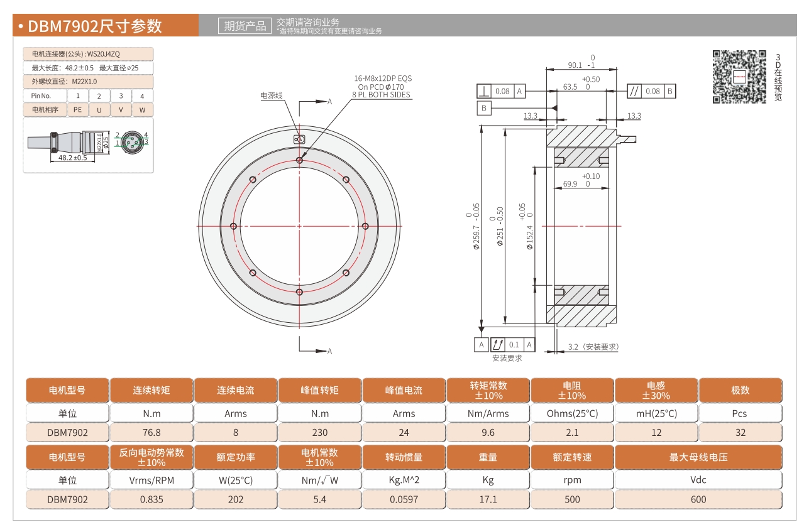The width and height of the screenshot is (804, 532).
Task: Select the 0.0597 inertia value
Action: click(x=404, y=499)
